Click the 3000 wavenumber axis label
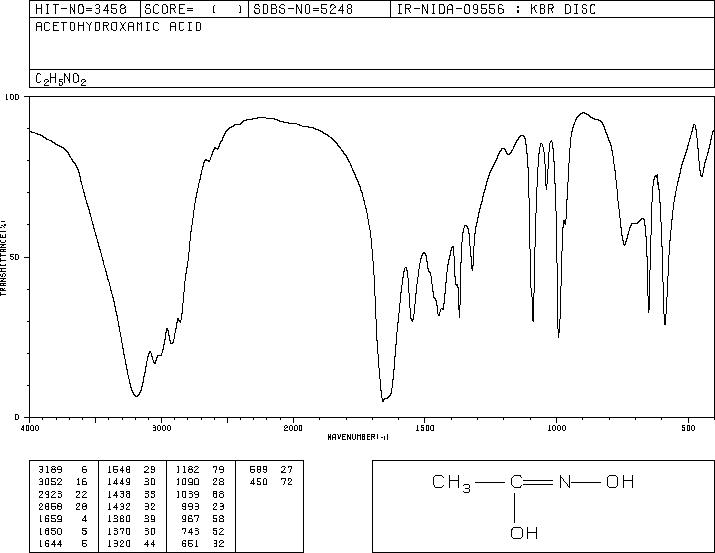Viewport: 715px width, 553px height. click(x=162, y=428)
